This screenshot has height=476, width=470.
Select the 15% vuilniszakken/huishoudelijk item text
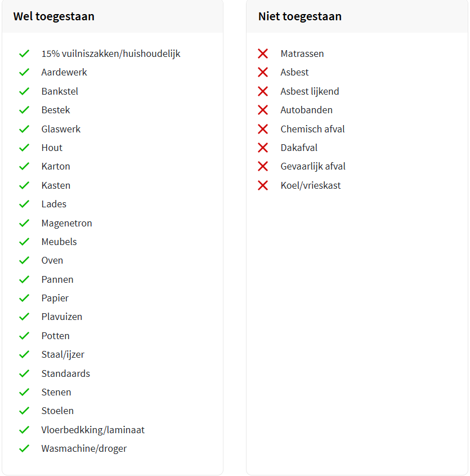[111, 54]
